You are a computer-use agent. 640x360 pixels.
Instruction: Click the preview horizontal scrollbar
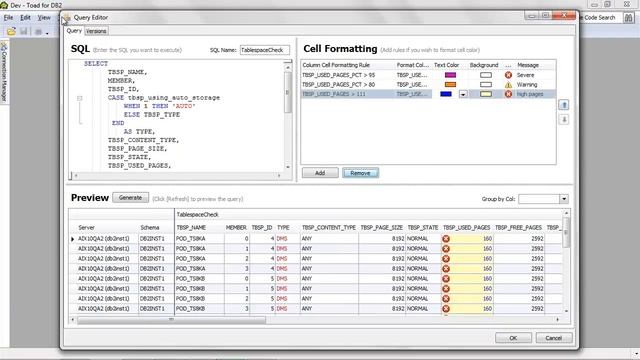tap(171, 320)
